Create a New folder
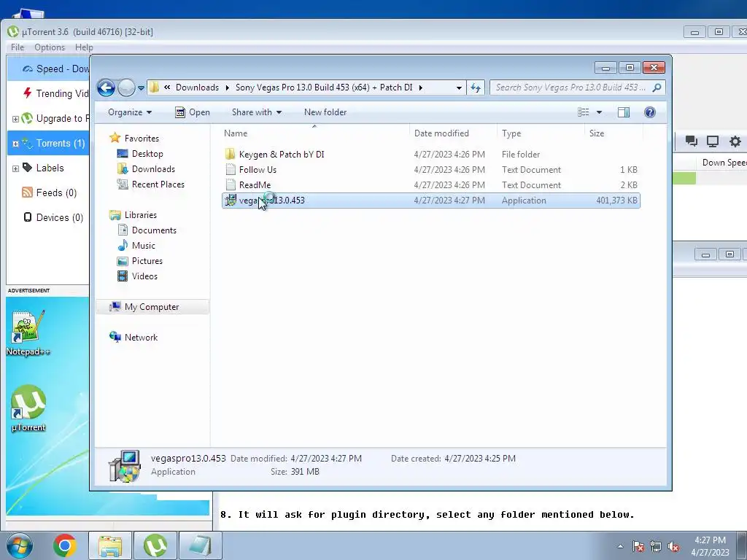Screen dimensions: 747x560 (x=325, y=112)
